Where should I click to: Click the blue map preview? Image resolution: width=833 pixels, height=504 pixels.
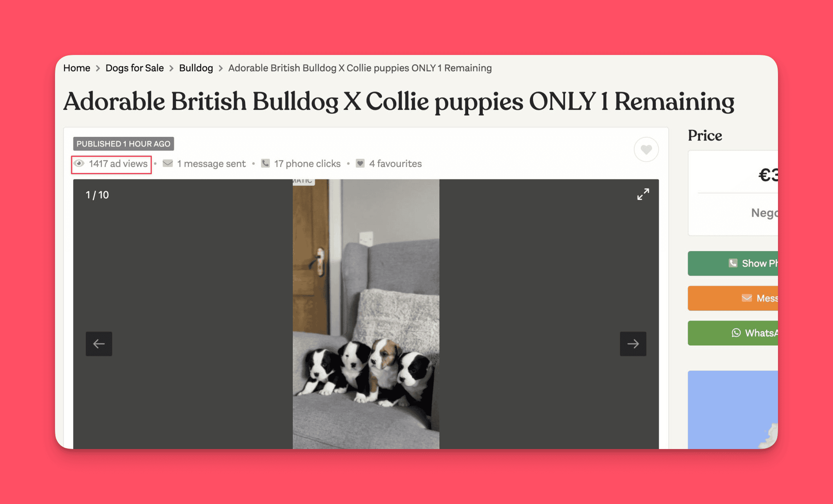click(733, 410)
